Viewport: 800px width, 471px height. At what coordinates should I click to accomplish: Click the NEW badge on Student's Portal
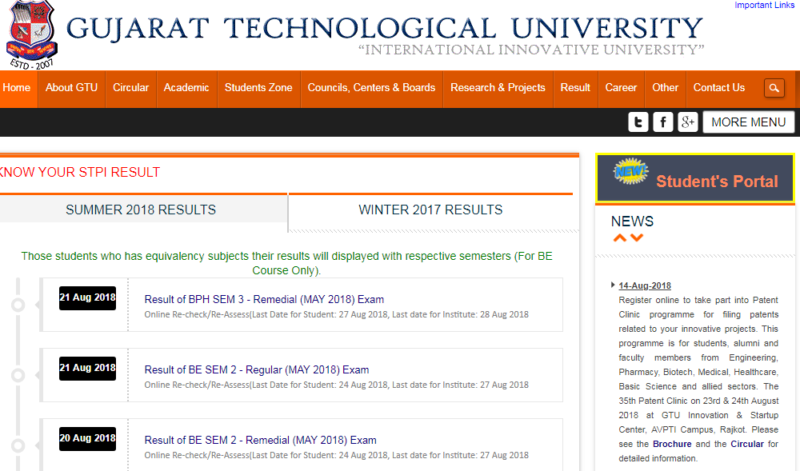point(628,174)
